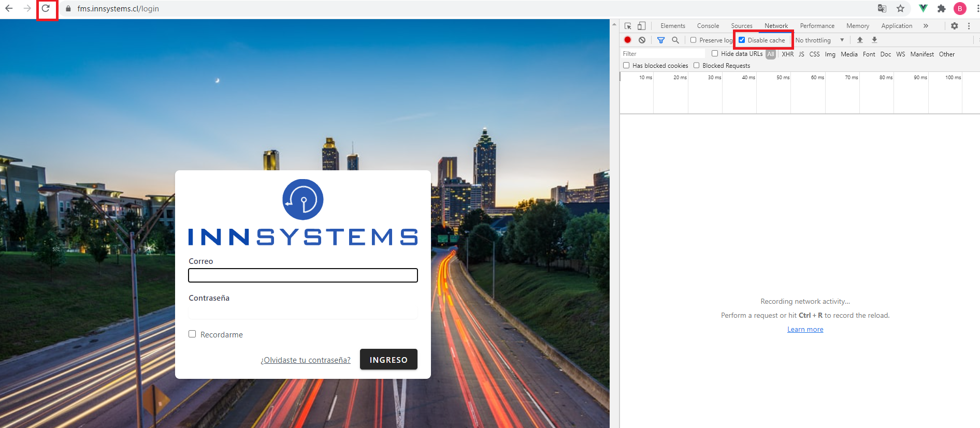Click the import HAR file upload arrow
Screen dimensions: 980x428
(x=860, y=40)
